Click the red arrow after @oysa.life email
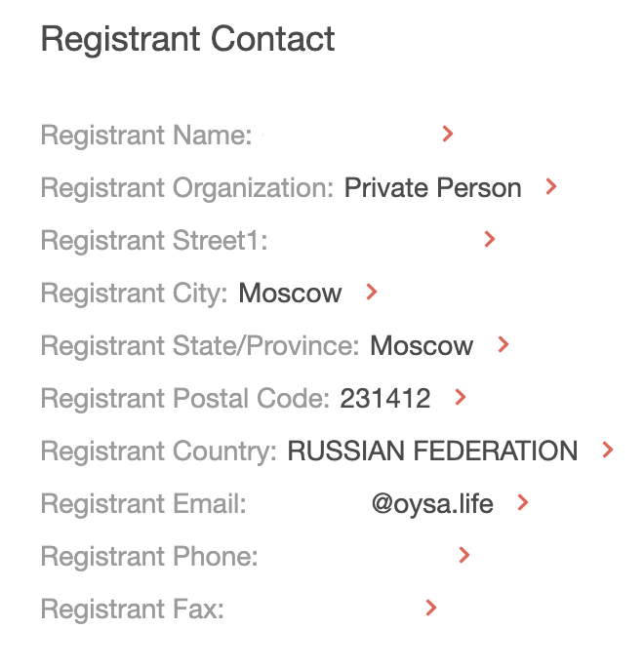 tap(523, 503)
